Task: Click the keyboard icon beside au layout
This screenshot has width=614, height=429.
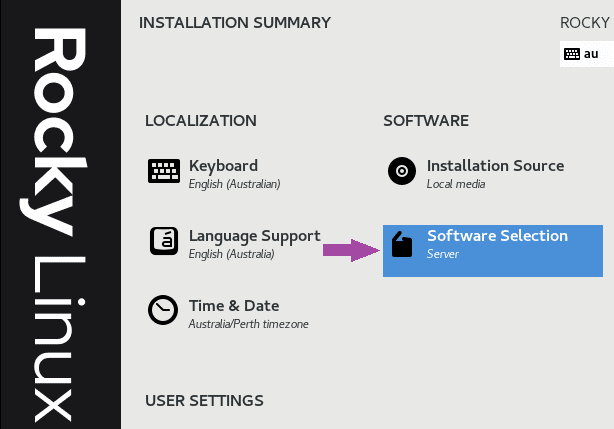Action: (572, 54)
